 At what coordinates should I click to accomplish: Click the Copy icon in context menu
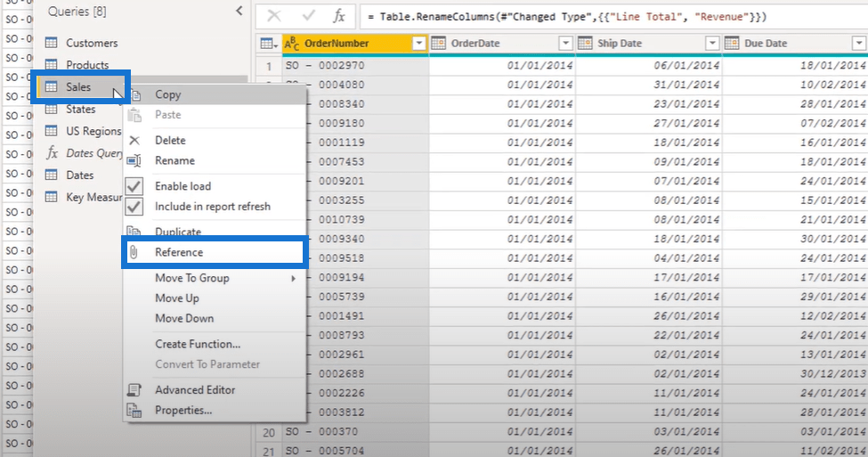(136, 95)
